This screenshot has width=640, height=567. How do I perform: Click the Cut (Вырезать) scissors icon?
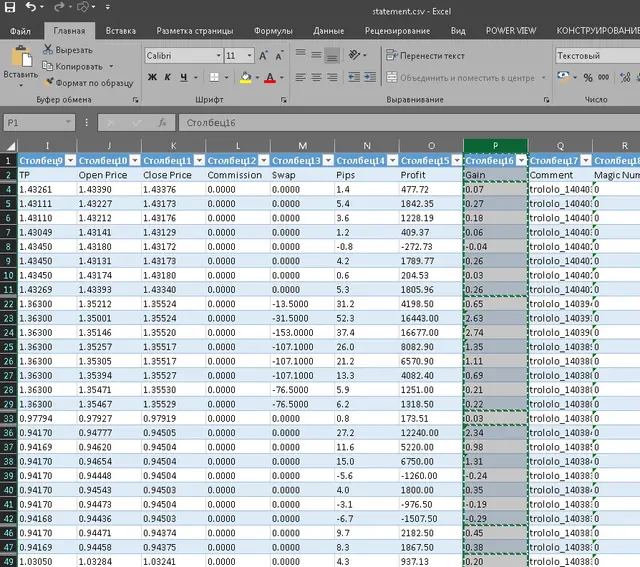(48, 49)
